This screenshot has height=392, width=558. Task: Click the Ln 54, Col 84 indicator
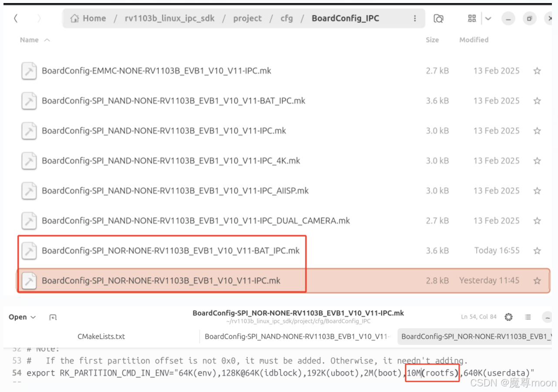click(478, 317)
